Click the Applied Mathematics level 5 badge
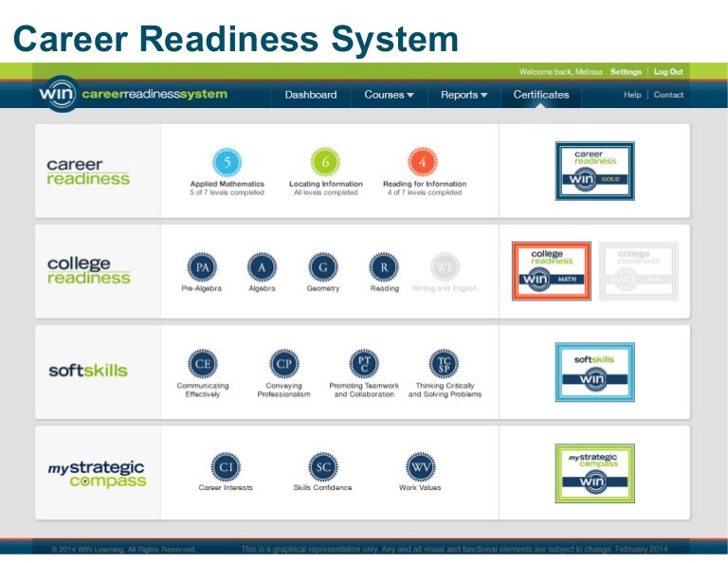728x563 pixels. coord(227,162)
